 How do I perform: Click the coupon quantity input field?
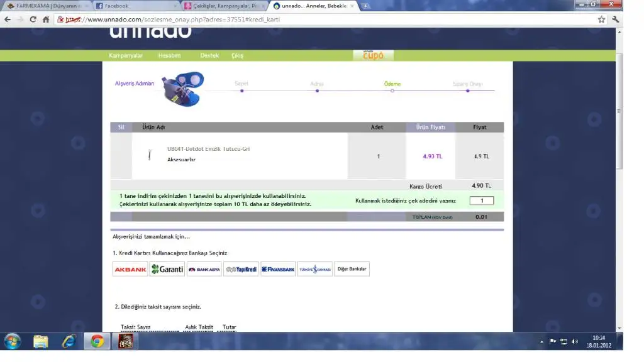click(481, 200)
